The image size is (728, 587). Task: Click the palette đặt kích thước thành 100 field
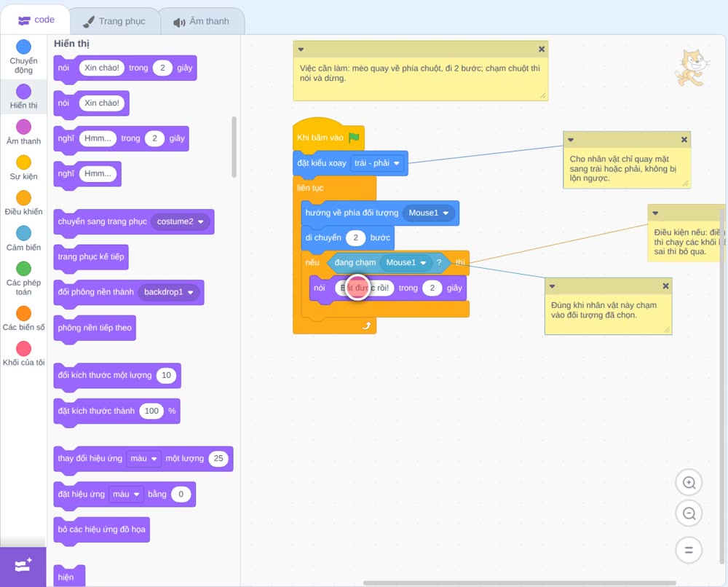(x=151, y=411)
